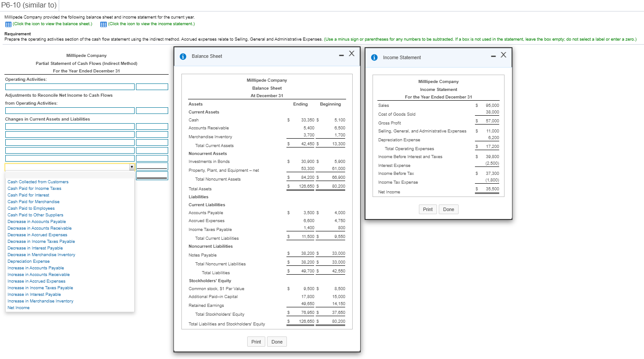Image resolution: width=644 pixels, height=359 pixels.
Task: Click the Sales value 95,000
Action: tap(492, 106)
